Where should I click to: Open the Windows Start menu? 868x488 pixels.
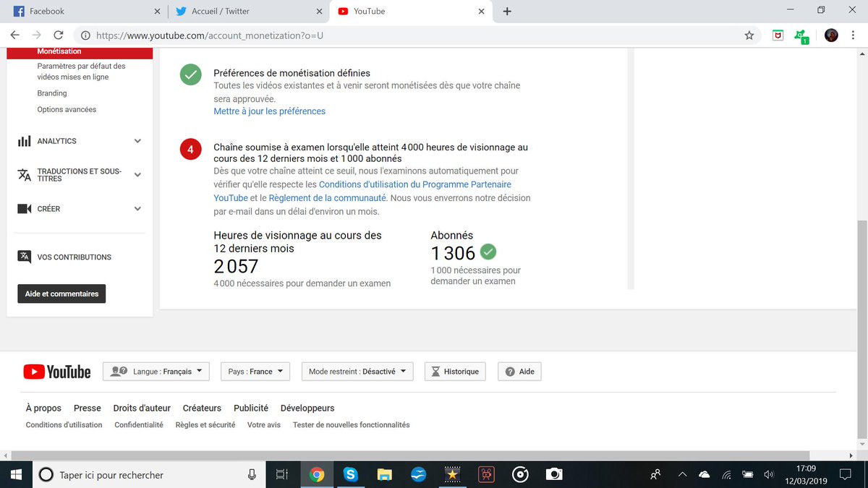click(16, 474)
